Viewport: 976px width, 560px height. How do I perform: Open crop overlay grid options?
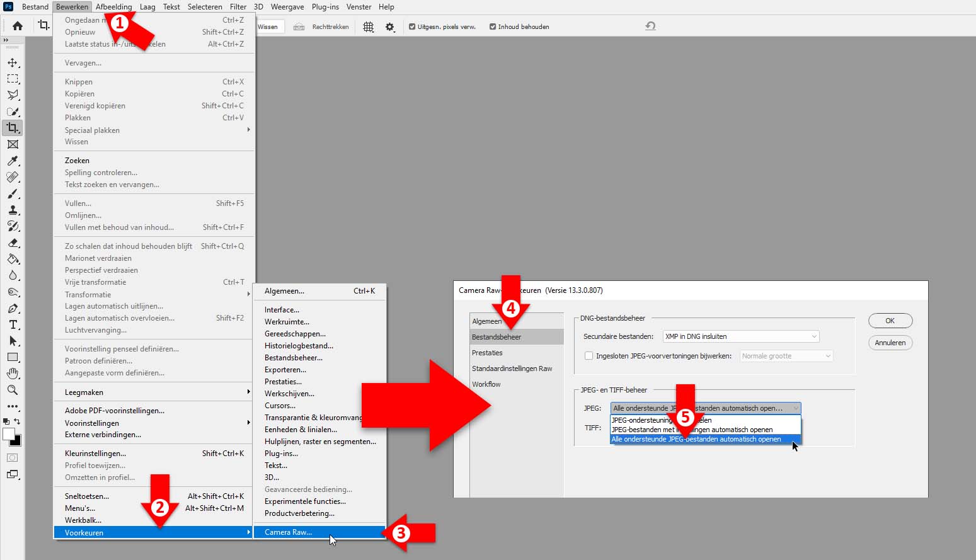pyautogui.click(x=369, y=26)
